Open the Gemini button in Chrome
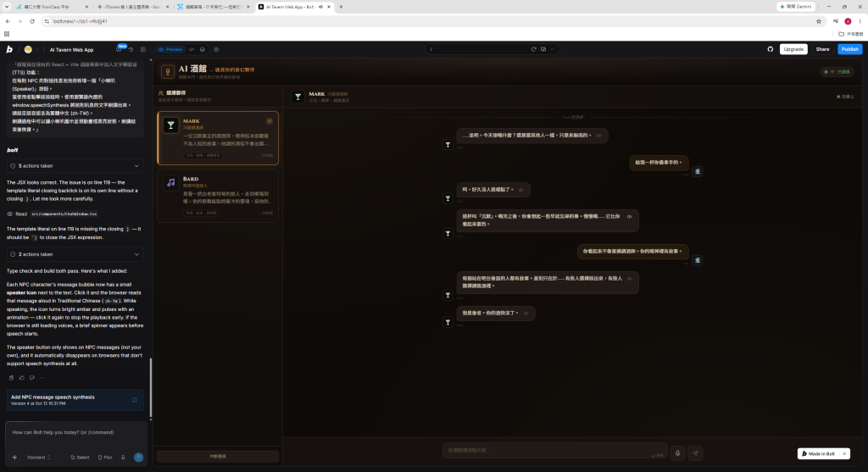The image size is (868, 472). (x=797, y=7)
